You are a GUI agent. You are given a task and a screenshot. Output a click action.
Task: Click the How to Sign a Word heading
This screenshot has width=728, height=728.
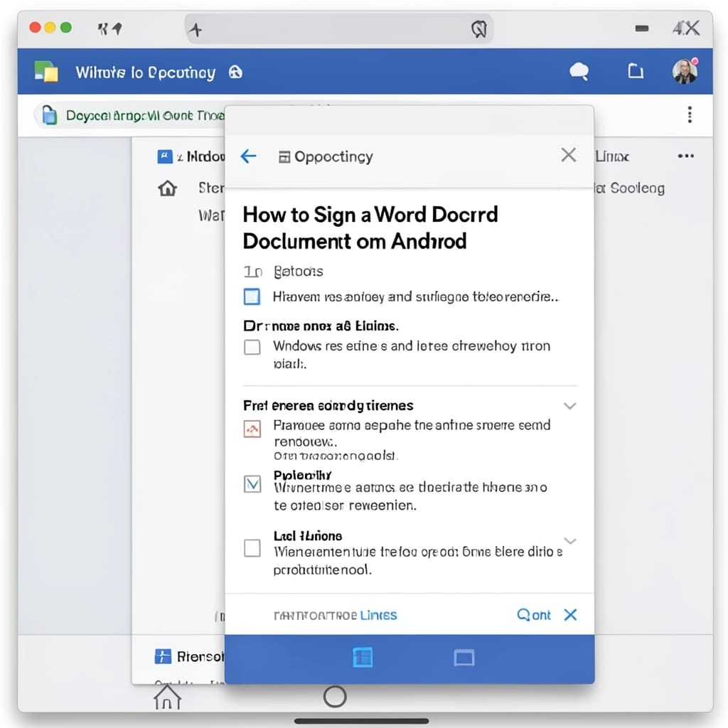370,227
